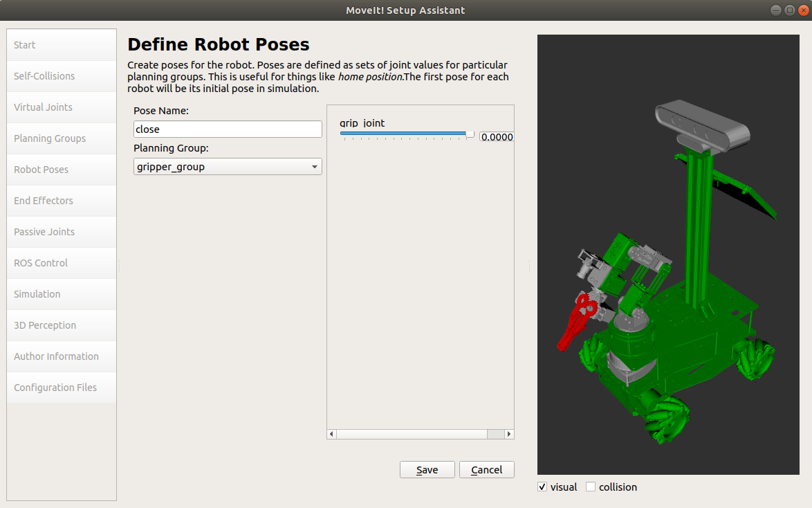This screenshot has height=508, width=812.
Task: Open the Planning Group dropdown
Action: tap(228, 166)
